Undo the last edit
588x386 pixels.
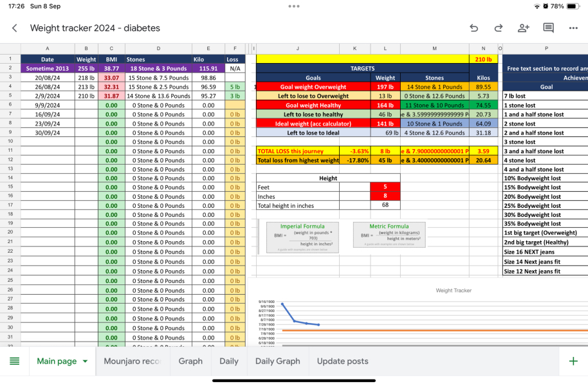pyautogui.click(x=474, y=28)
